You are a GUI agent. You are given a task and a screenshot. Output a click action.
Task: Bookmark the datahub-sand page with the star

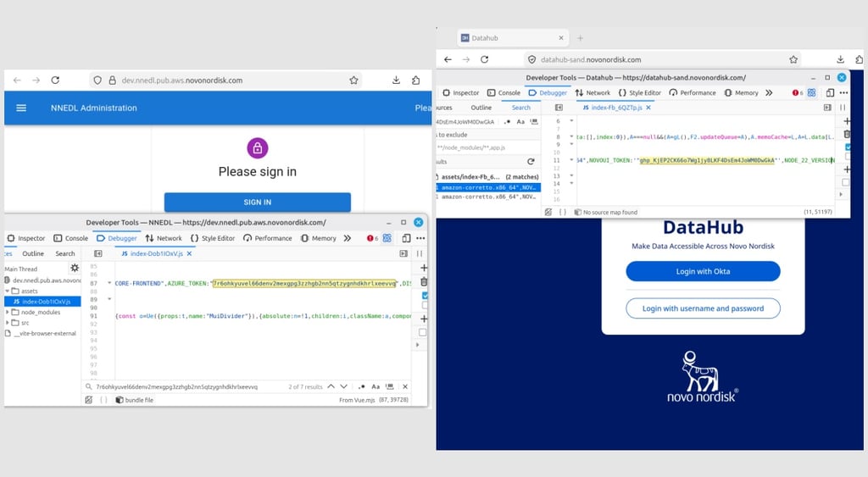pos(793,59)
